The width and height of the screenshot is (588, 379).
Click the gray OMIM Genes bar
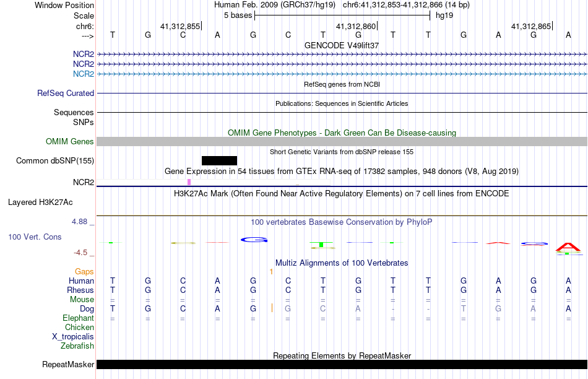point(342,141)
